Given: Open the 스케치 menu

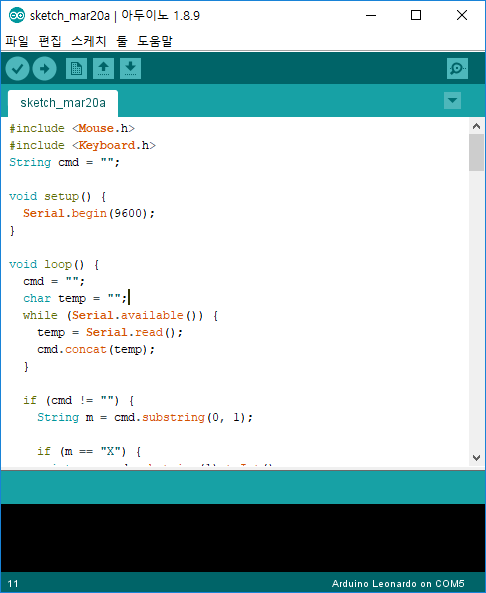Looking at the screenshot, I should tap(89, 41).
